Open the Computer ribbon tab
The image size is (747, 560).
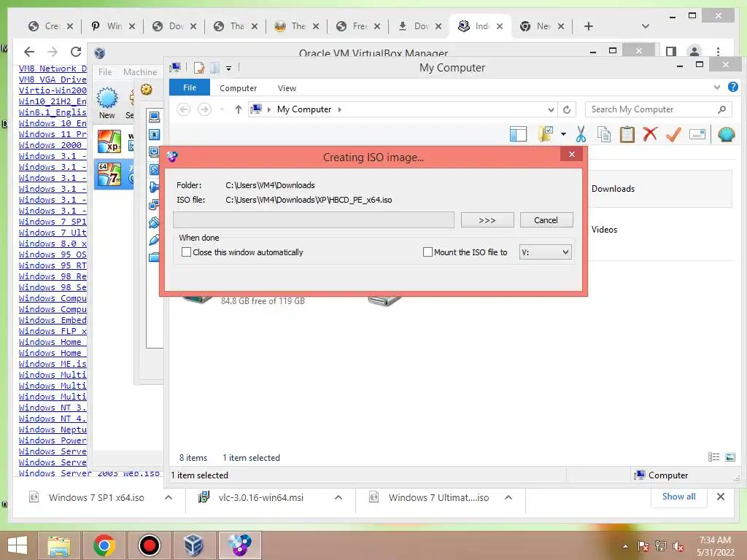tap(239, 88)
